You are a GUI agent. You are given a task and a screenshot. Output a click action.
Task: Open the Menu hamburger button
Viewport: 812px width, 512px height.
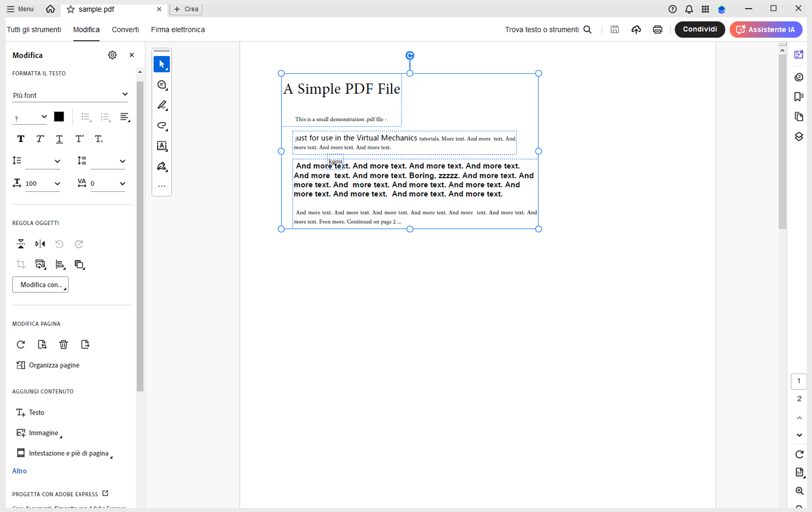coord(20,9)
